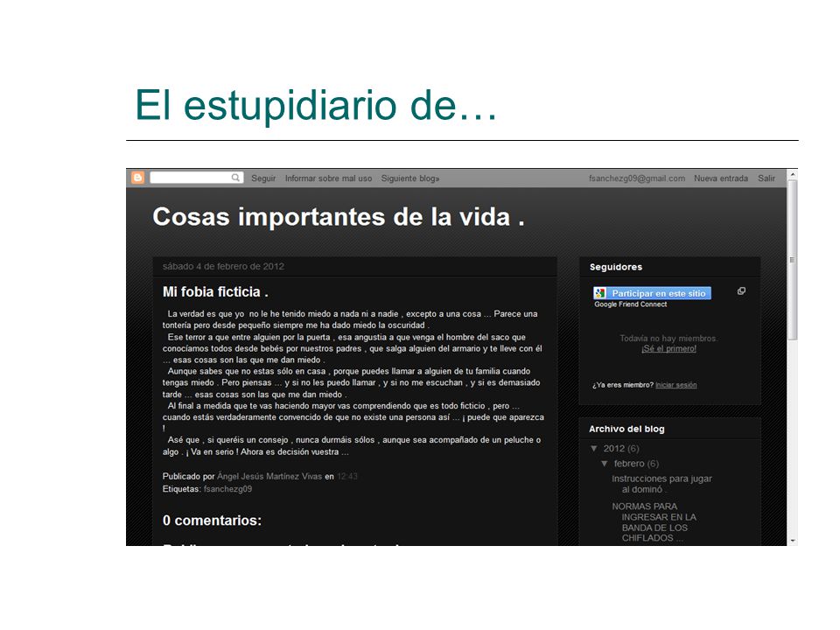Click author Ángel Jesús Martínez Vivas

click(x=269, y=476)
